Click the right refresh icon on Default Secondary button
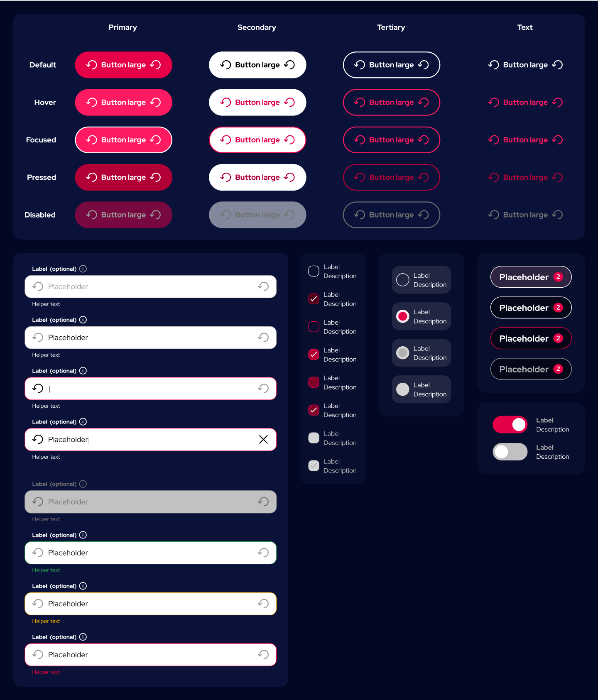The image size is (598, 700). [289, 65]
